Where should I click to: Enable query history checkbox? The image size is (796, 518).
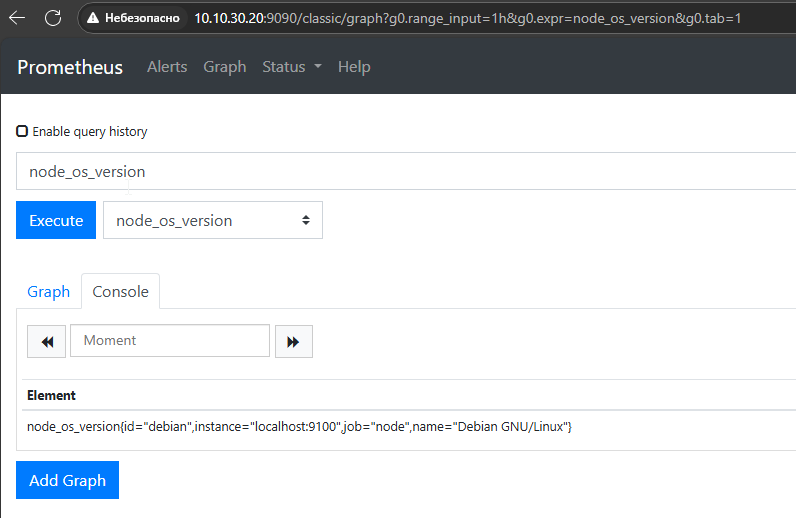pos(22,132)
